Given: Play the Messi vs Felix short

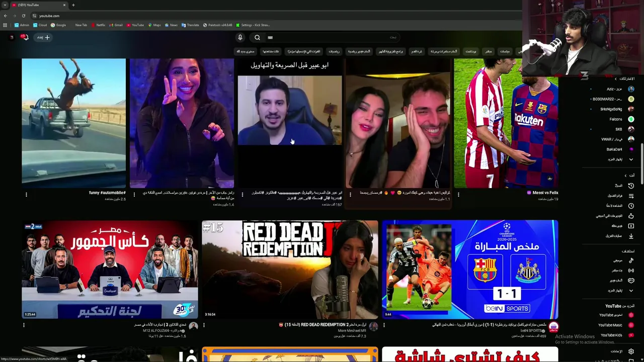Looking at the screenshot, I should pyautogui.click(x=506, y=123).
